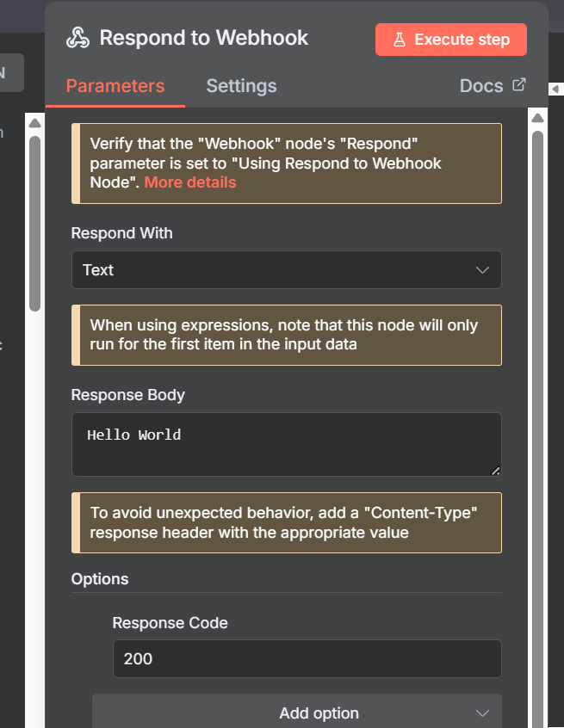
Task: Click the partially hidden button at top left
Action: pos(10,73)
